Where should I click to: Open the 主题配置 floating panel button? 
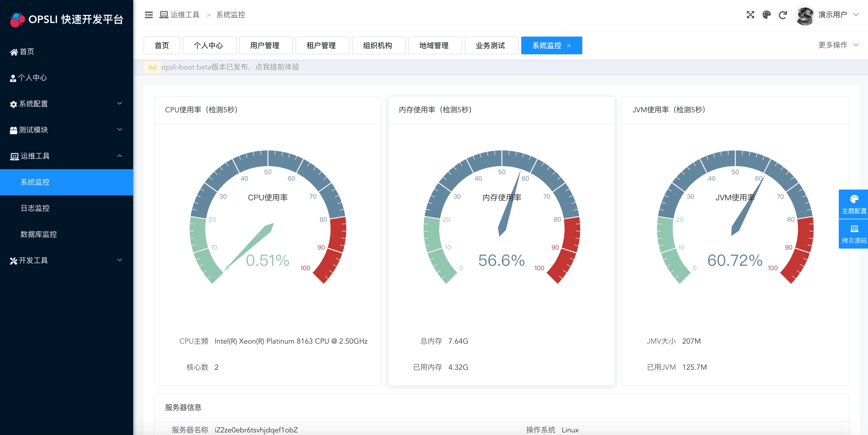click(x=854, y=204)
